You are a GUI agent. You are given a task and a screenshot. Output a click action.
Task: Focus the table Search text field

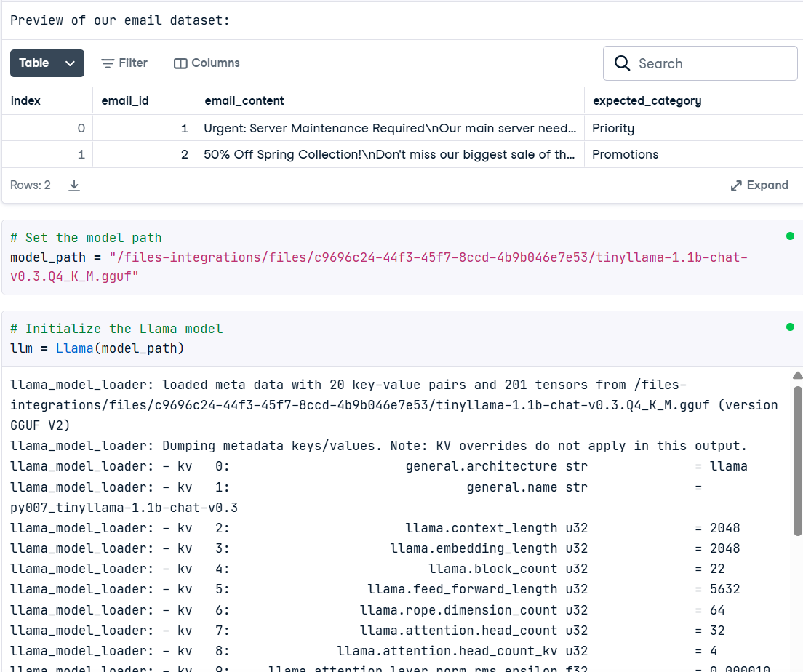(713, 63)
